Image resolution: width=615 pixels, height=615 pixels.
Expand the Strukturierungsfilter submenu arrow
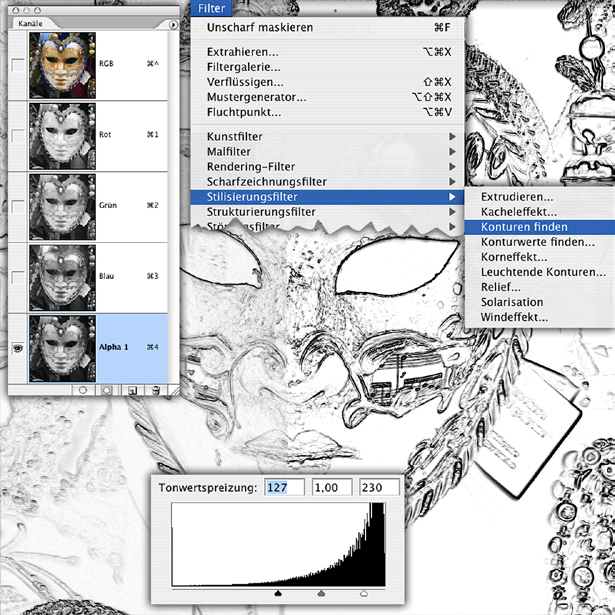452,212
